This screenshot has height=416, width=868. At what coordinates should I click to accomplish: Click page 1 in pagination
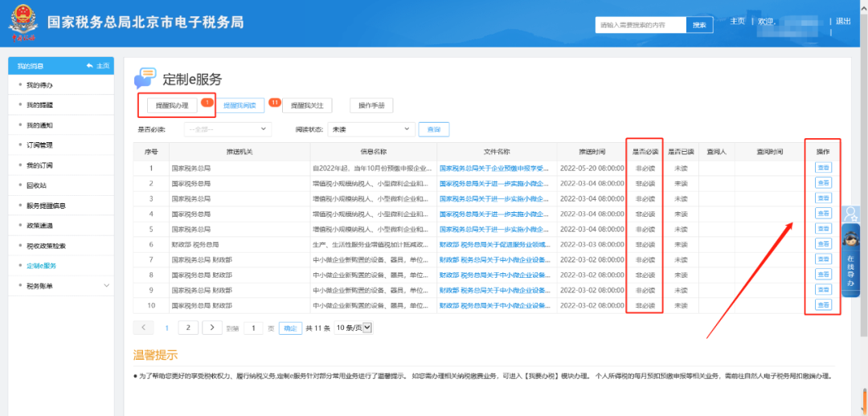coord(167,328)
